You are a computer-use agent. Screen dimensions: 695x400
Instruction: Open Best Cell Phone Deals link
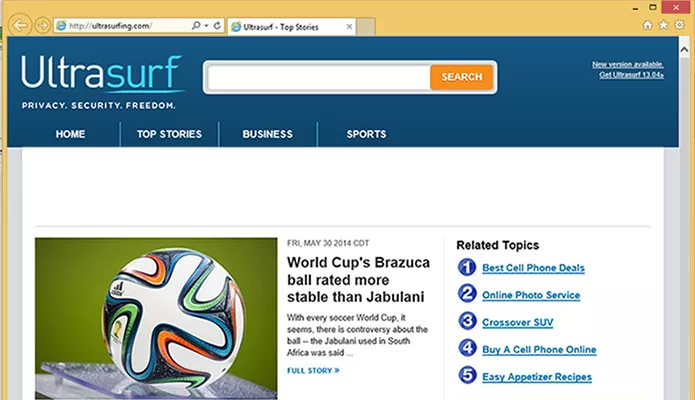(533, 268)
